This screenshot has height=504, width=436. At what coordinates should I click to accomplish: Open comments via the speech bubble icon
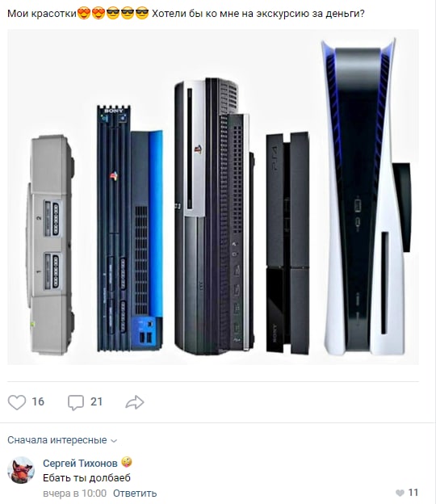point(76,402)
